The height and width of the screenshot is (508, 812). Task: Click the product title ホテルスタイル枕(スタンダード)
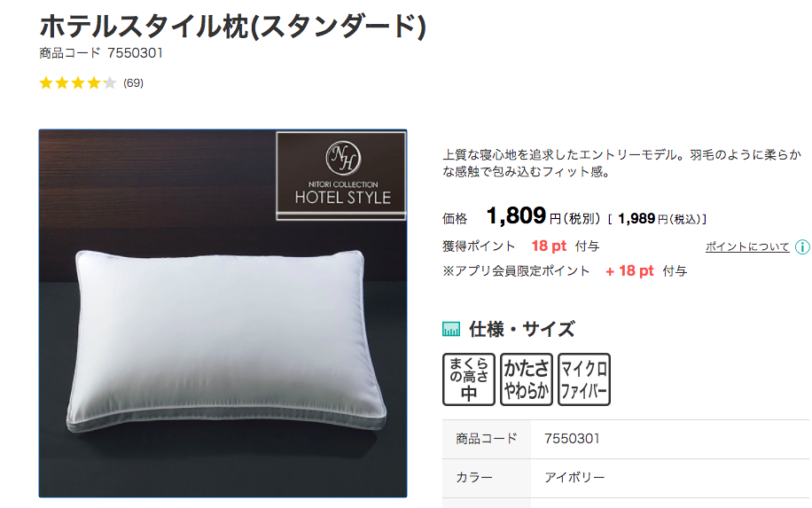[232, 27]
